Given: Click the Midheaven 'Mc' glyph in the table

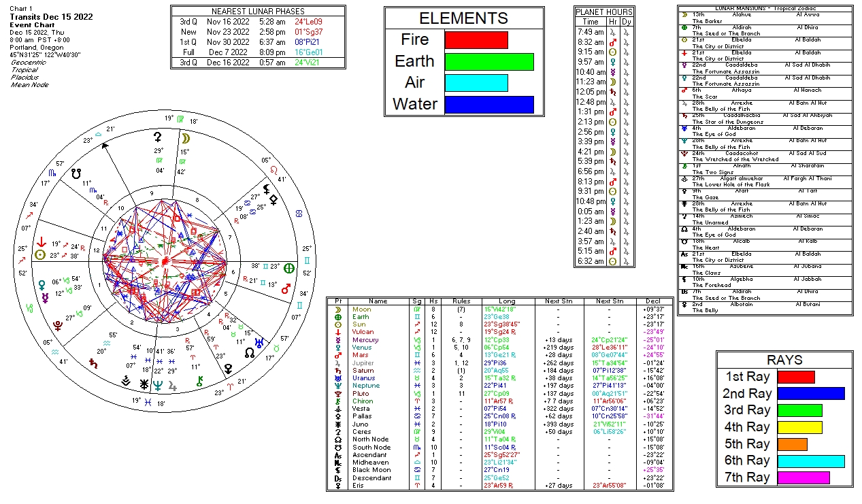Looking at the screenshot, I should click(337, 463).
